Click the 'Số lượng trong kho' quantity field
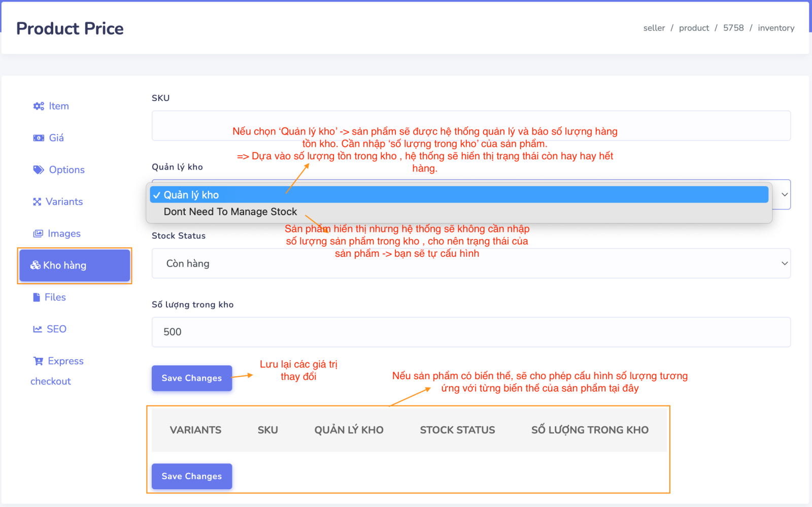The height and width of the screenshot is (507, 812). click(470, 332)
